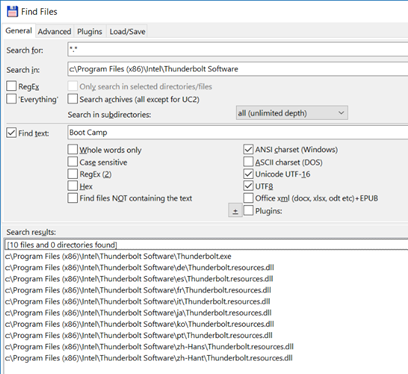This screenshot has height=374, width=408.
Task: Select the Thunderbolt.exe search result
Action: point(118,256)
